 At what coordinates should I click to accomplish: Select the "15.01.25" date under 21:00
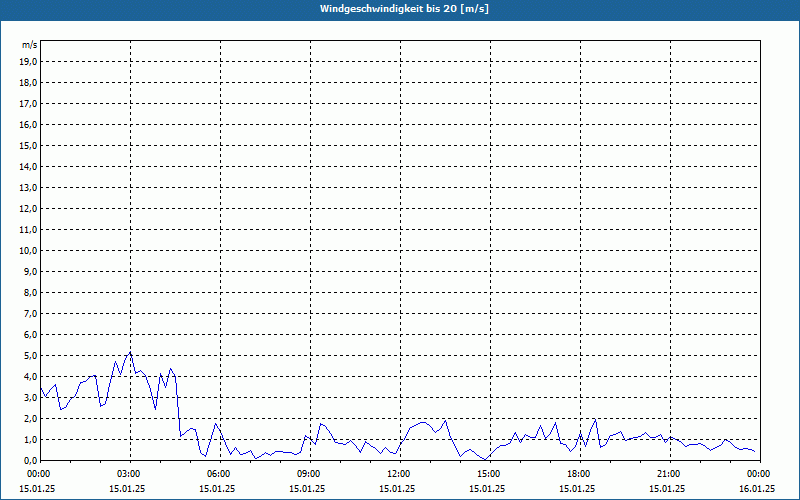[667, 488]
